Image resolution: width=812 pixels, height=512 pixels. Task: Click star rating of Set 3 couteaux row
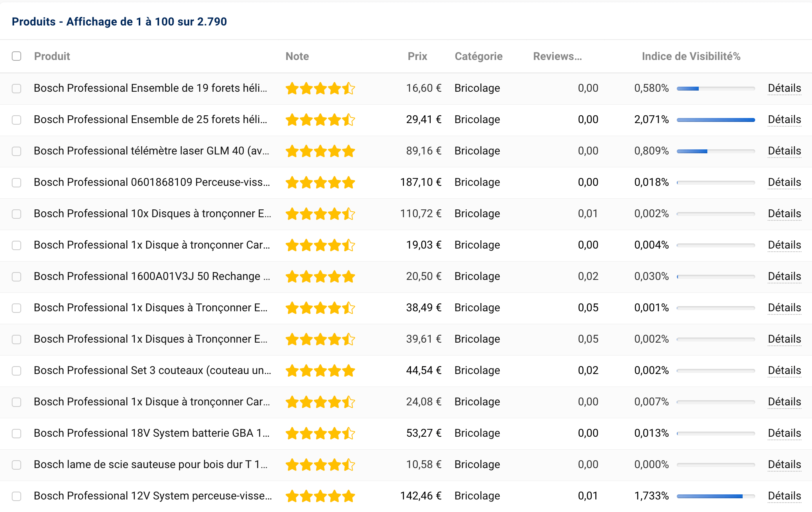coord(320,371)
